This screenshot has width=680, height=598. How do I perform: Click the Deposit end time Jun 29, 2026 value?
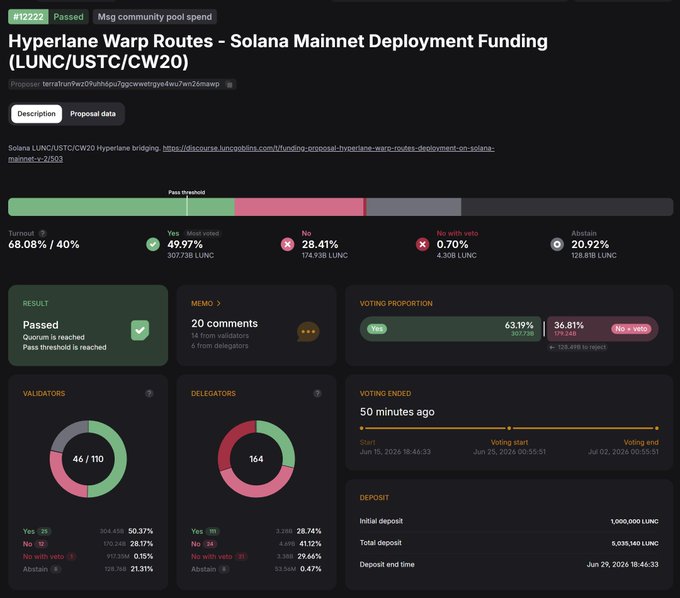(622, 565)
